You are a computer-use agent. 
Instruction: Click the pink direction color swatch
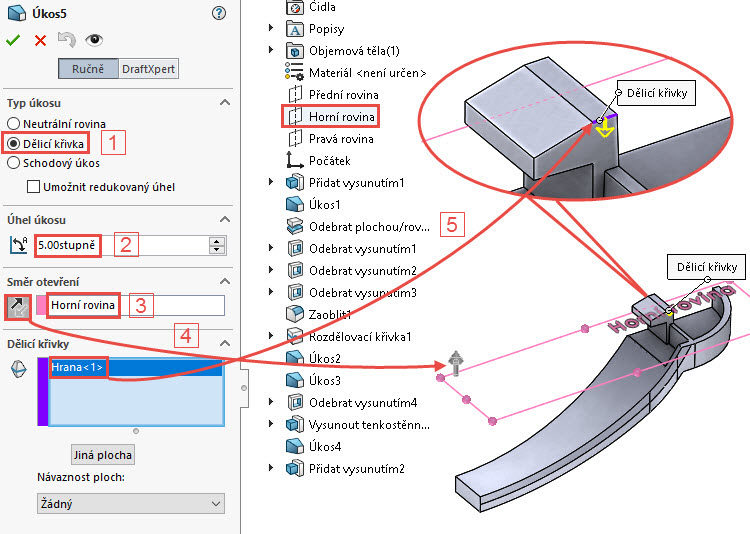pos(42,305)
